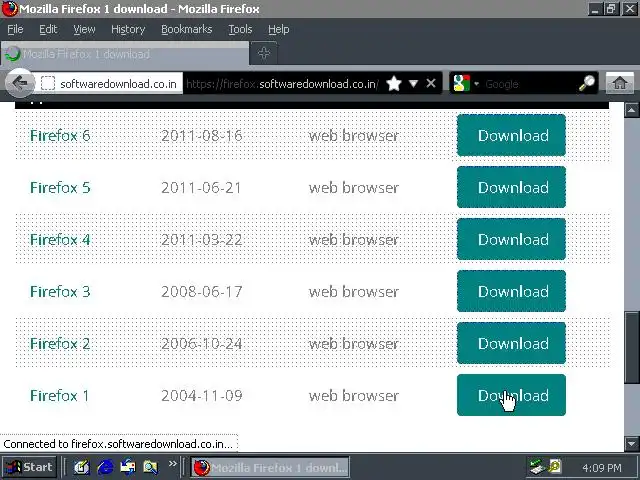Open the File menu
The width and height of the screenshot is (640, 480).
coord(15,29)
